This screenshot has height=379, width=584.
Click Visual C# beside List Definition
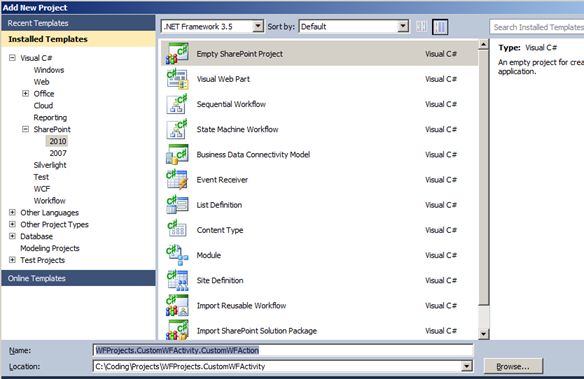point(441,205)
